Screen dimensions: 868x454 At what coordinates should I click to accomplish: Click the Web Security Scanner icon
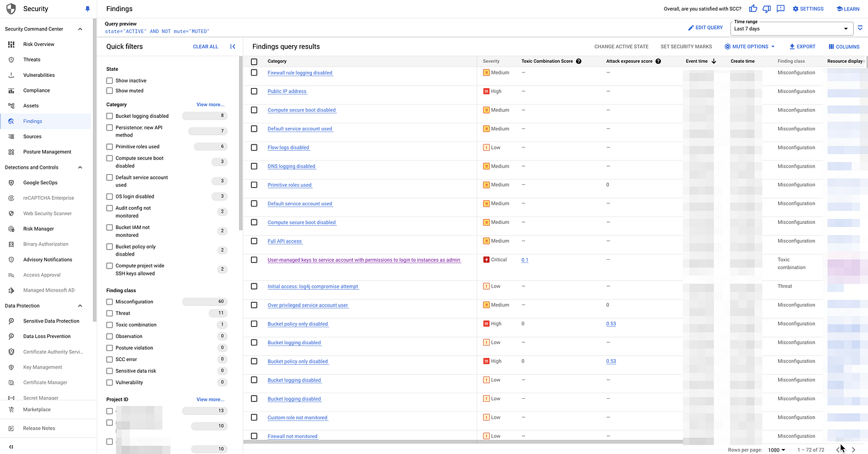click(x=11, y=213)
